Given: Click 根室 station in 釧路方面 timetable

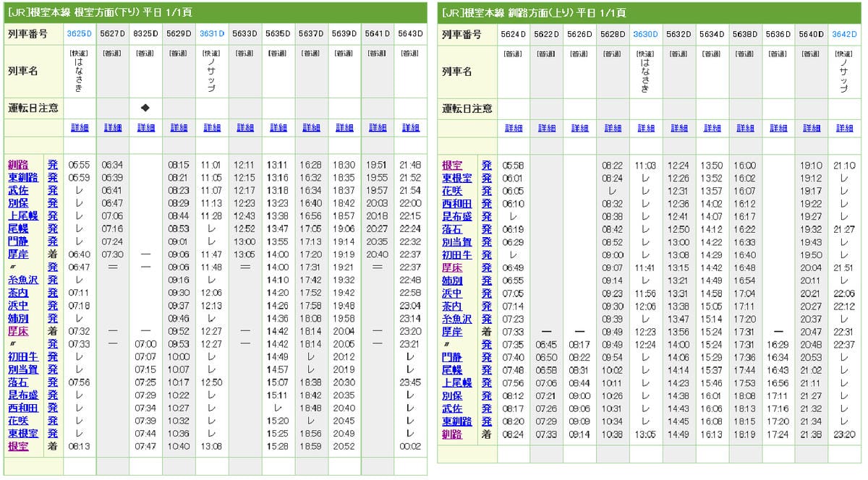Looking at the screenshot, I should click(452, 165).
